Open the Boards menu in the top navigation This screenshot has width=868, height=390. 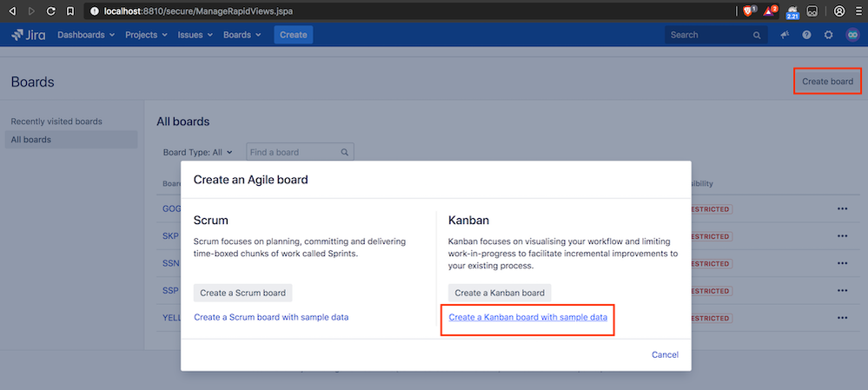pos(242,35)
